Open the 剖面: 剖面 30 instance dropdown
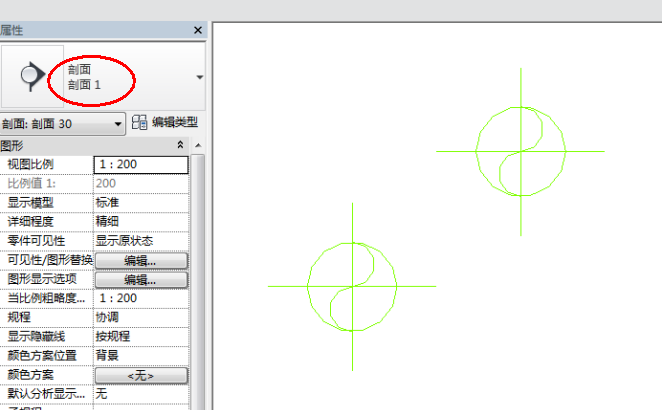Viewport: 662px width, 410px height. (x=62, y=124)
